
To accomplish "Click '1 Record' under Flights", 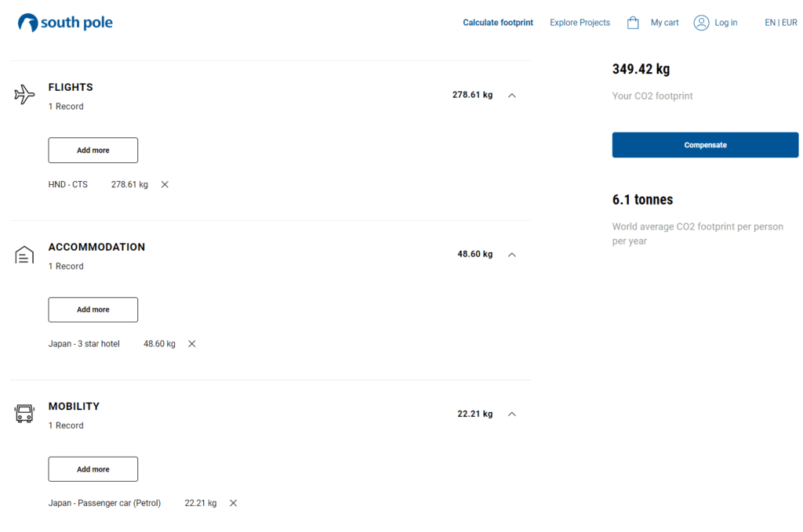I will coord(66,107).
